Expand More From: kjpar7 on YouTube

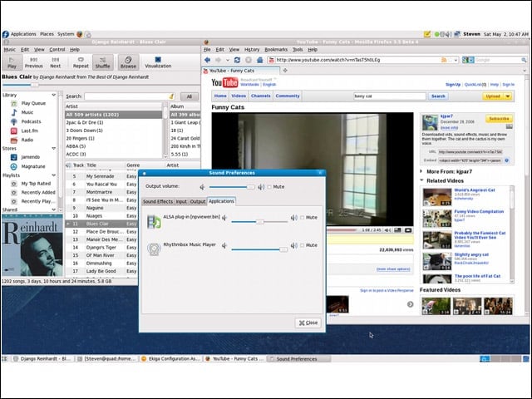pyautogui.click(x=421, y=171)
